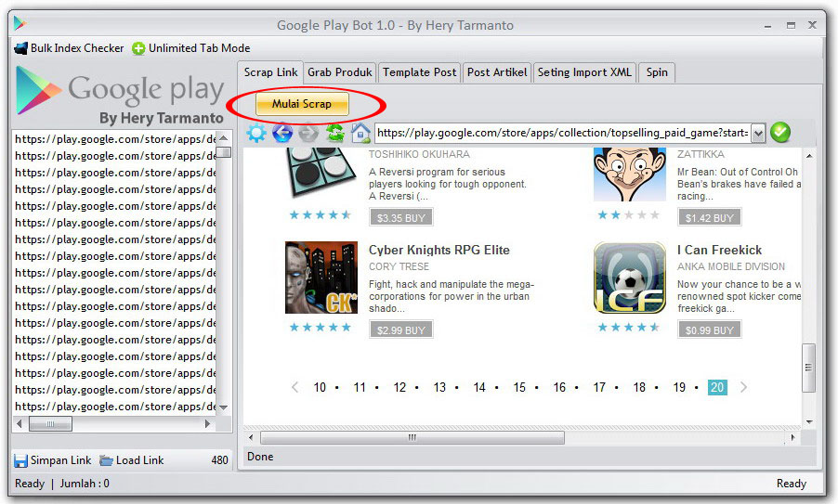Click I Can Freekick app icon
This screenshot has height=504, width=838.
click(x=630, y=278)
